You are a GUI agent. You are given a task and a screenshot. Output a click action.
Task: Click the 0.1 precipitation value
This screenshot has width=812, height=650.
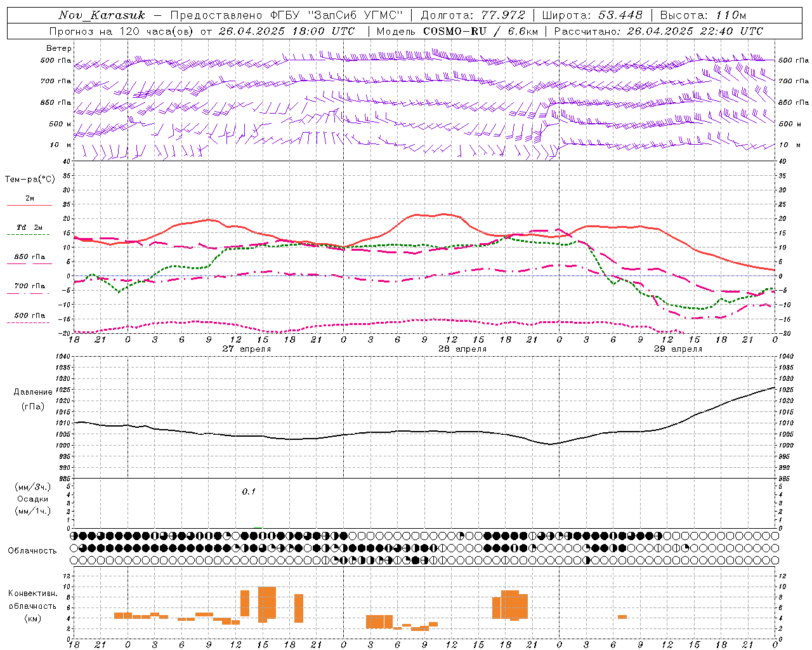pyautogui.click(x=249, y=491)
